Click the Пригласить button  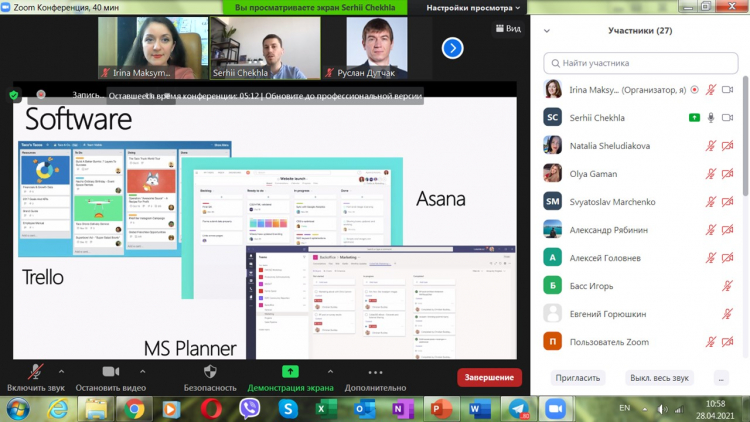(x=579, y=378)
